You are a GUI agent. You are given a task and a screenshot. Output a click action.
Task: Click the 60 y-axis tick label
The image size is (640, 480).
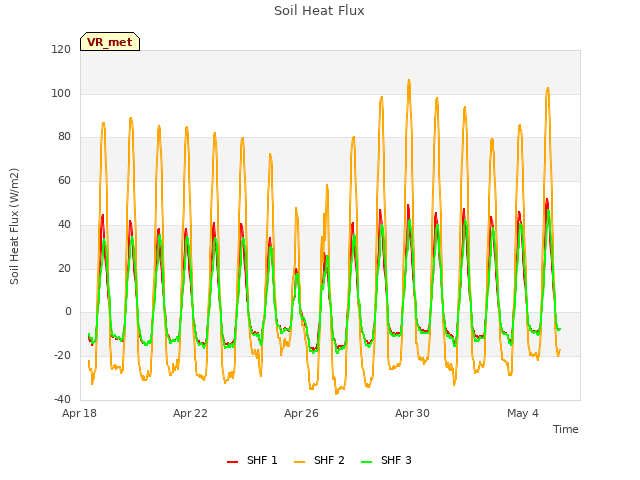64,180
